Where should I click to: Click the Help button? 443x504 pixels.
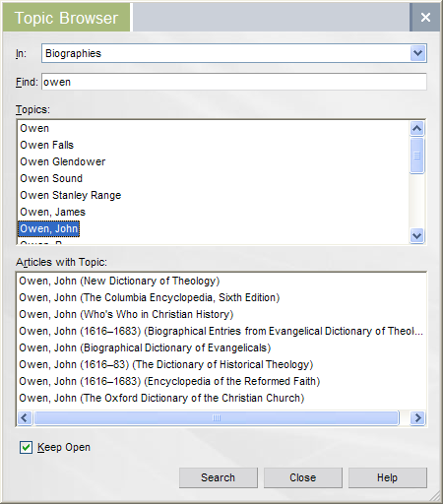[x=388, y=477]
